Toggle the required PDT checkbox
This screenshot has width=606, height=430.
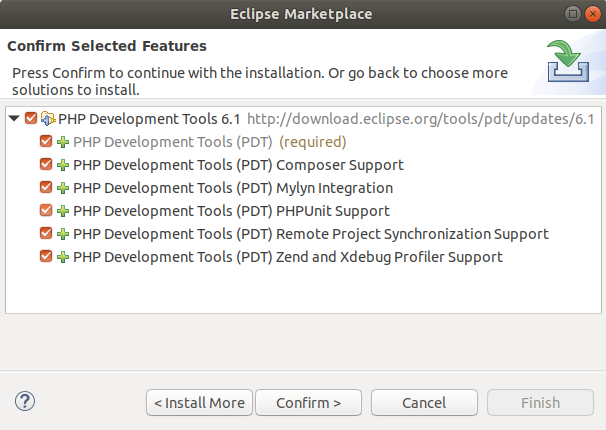click(x=46, y=141)
